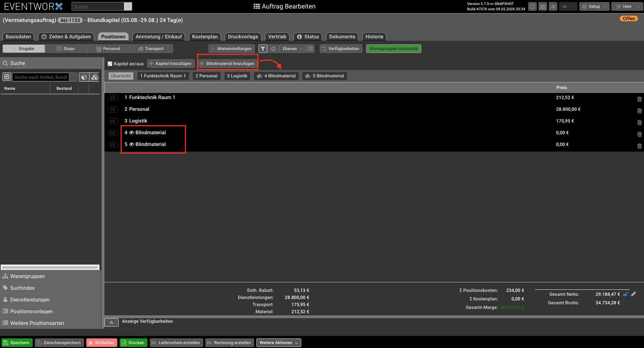
Task: Click the magnifier icon in global search
Action: pos(128,6)
